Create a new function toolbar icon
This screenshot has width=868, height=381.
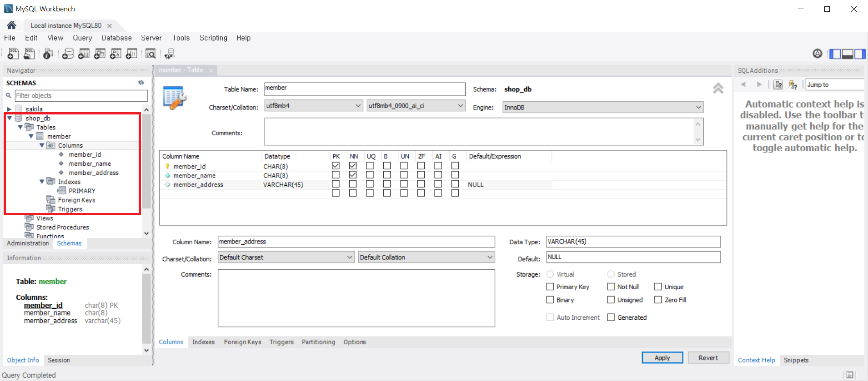tap(131, 54)
